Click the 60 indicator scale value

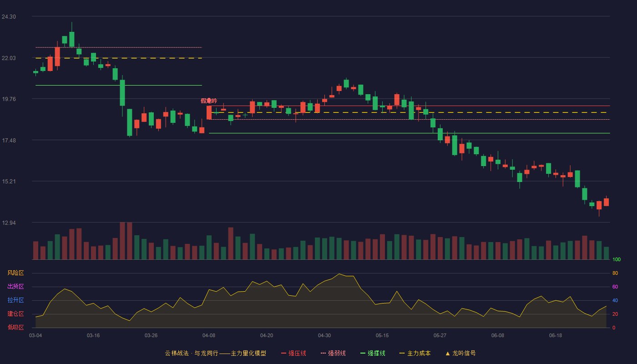pos(615,287)
